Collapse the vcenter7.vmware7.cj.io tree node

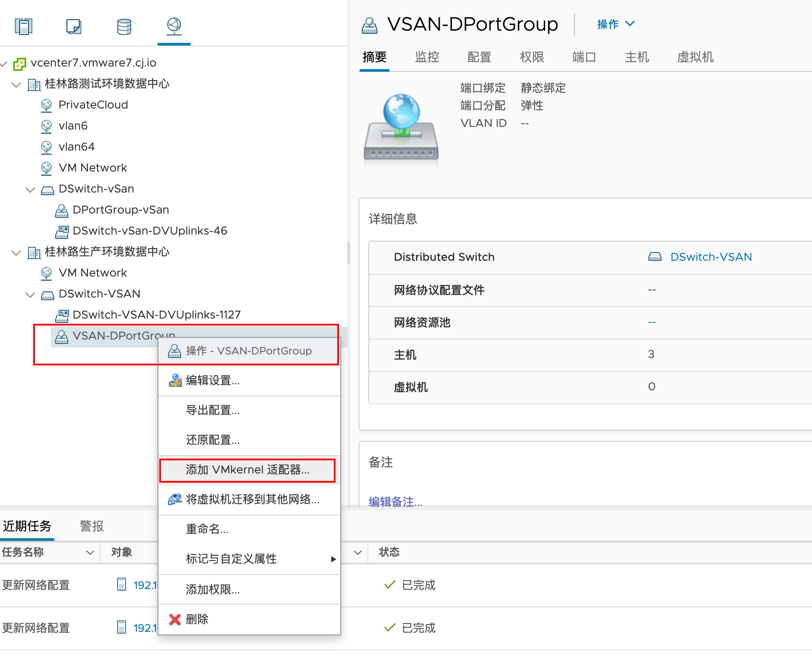pyautogui.click(x=3, y=64)
